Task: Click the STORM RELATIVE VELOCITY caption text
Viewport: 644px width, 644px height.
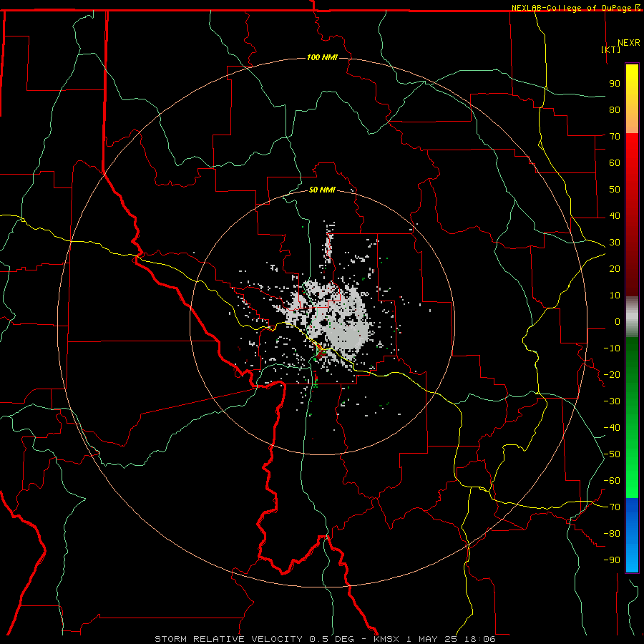Action: pos(228,639)
